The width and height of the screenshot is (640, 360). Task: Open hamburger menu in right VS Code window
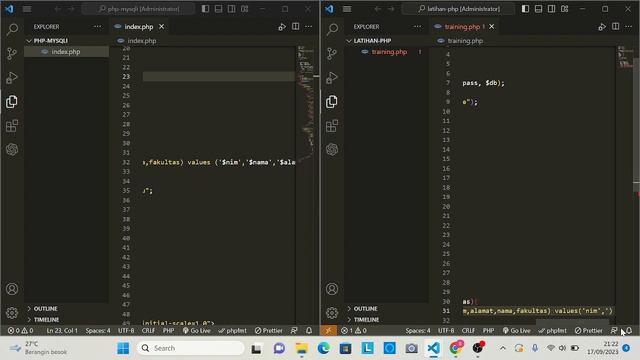tap(347, 9)
